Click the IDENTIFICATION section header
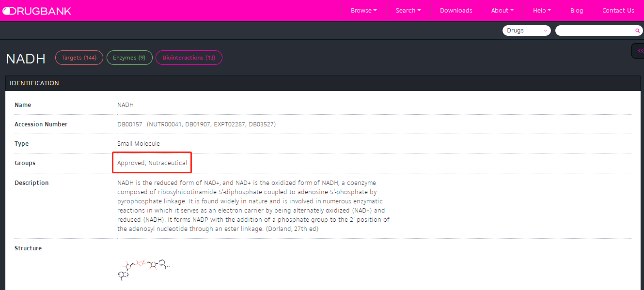The height and width of the screenshot is (290, 644). (34, 83)
